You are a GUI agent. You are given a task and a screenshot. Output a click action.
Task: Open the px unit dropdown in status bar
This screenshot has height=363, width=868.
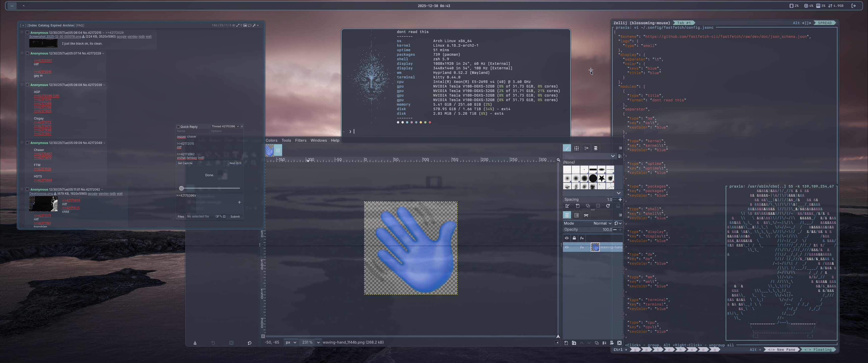[x=291, y=342]
